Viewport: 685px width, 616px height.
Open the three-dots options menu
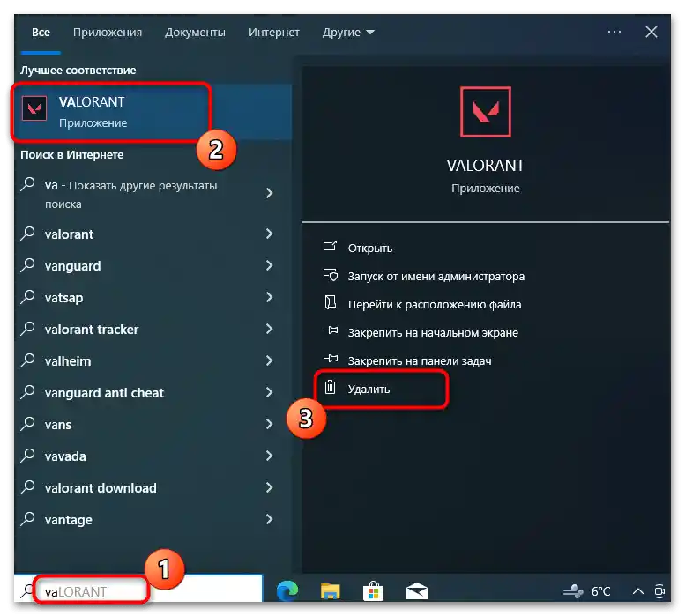tap(614, 32)
